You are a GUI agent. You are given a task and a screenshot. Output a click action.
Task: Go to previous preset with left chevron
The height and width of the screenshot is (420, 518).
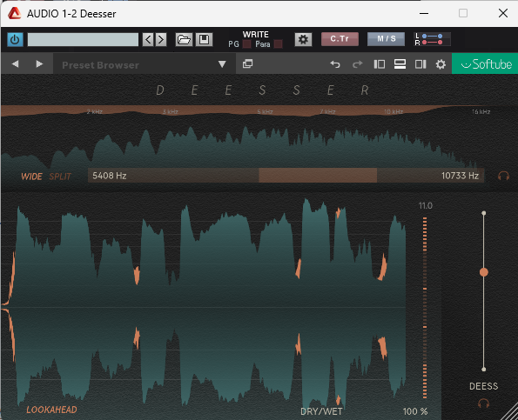[x=148, y=40]
